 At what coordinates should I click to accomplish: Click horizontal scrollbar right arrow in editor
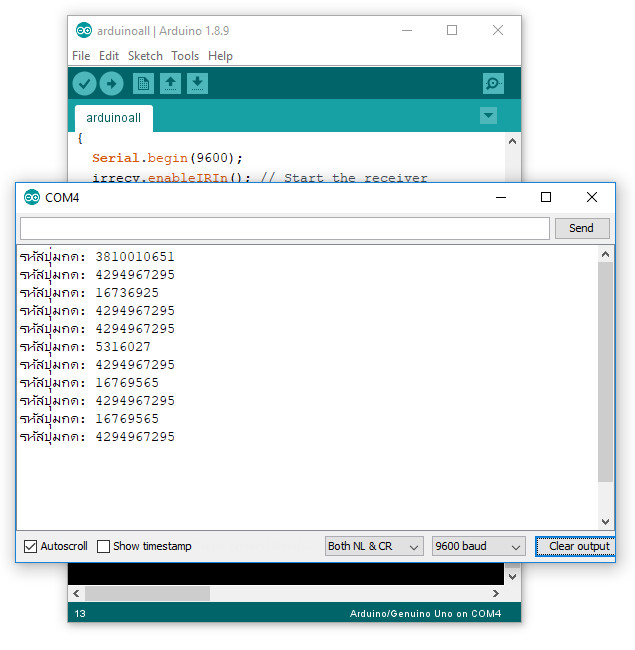pos(496,593)
